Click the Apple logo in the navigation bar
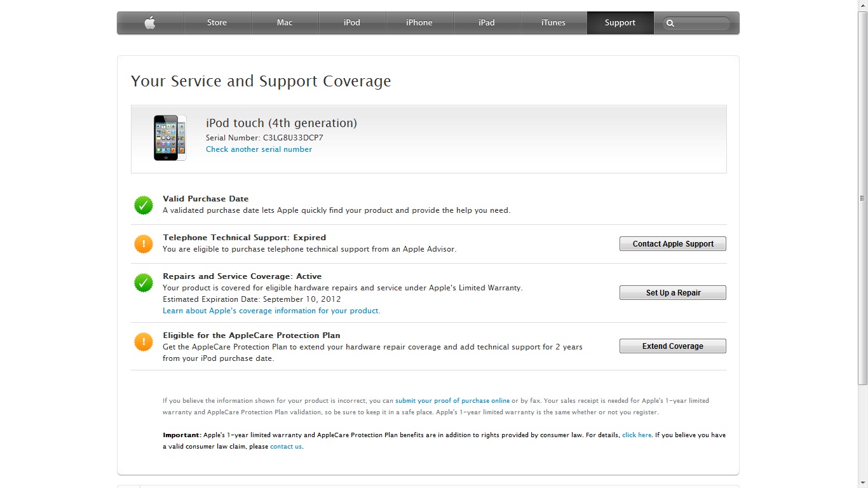The height and width of the screenshot is (488, 868). [150, 23]
